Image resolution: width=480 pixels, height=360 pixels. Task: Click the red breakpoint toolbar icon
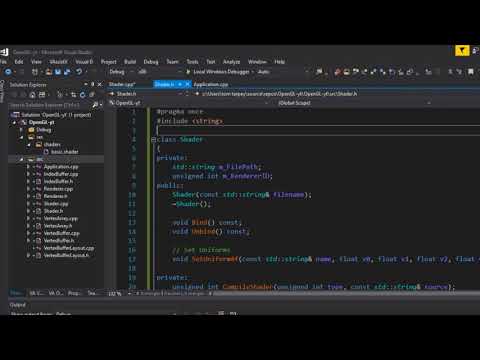click(x=337, y=72)
